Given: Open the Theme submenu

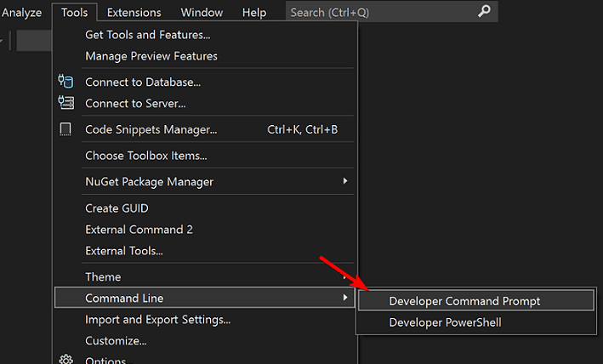Looking at the screenshot, I should pyautogui.click(x=103, y=276).
